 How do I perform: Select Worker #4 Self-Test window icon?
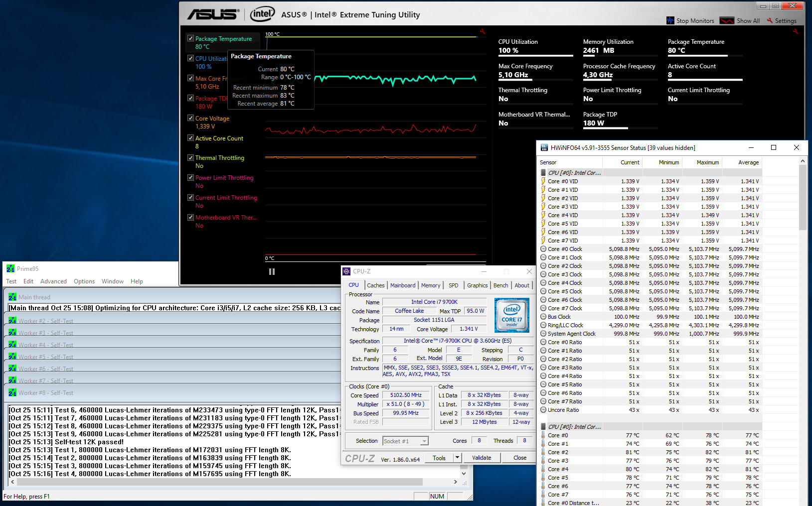pos(12,345)
